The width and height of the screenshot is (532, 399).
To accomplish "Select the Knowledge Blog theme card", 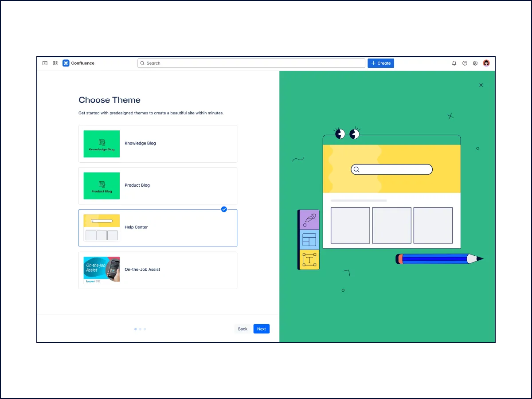I will 158,144.
